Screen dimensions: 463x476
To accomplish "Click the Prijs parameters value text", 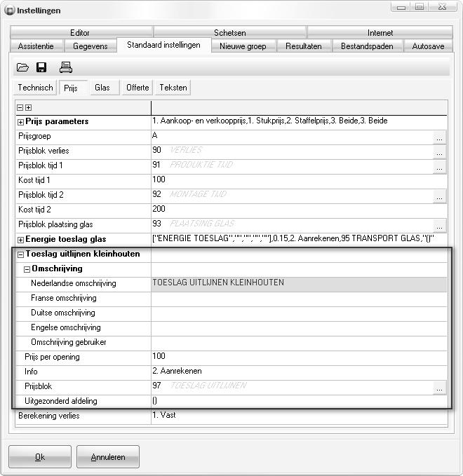I will 270,121.
